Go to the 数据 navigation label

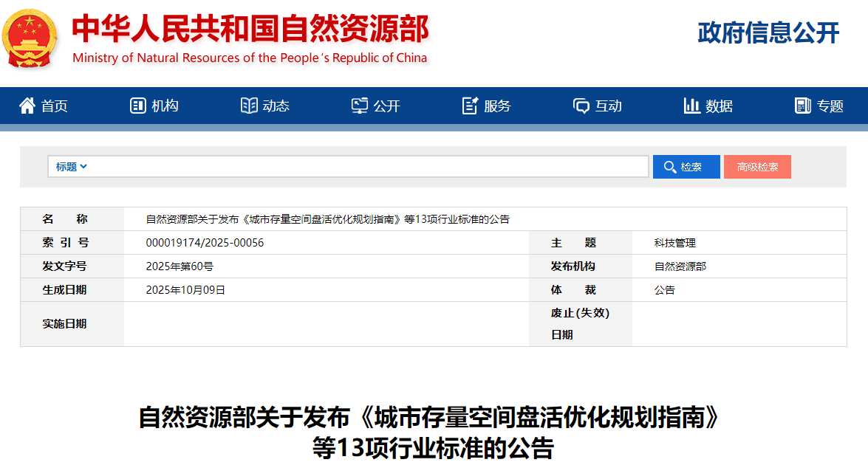point(719,106)
